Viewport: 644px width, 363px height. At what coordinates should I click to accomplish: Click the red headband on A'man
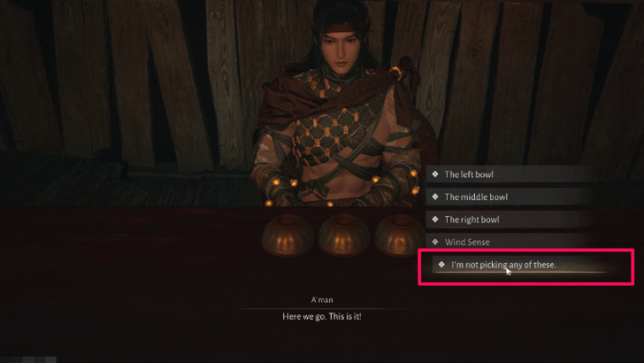[340, 29]
